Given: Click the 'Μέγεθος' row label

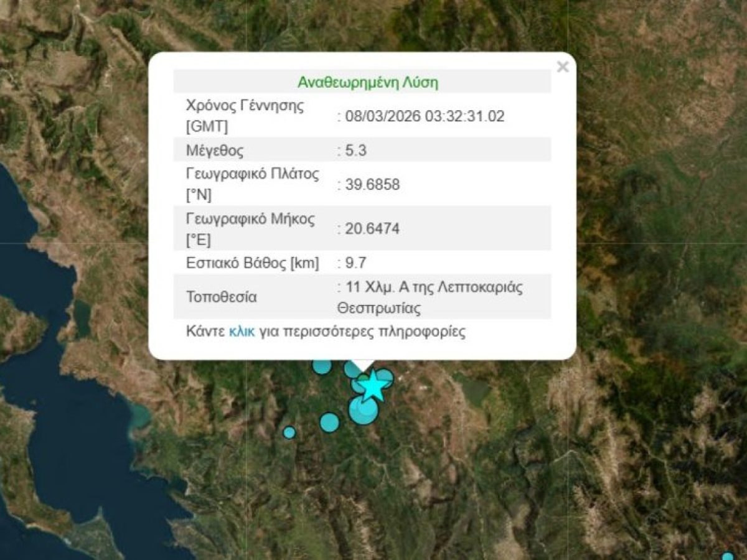Looking at the screenshot, I should (x=215, y=151).
